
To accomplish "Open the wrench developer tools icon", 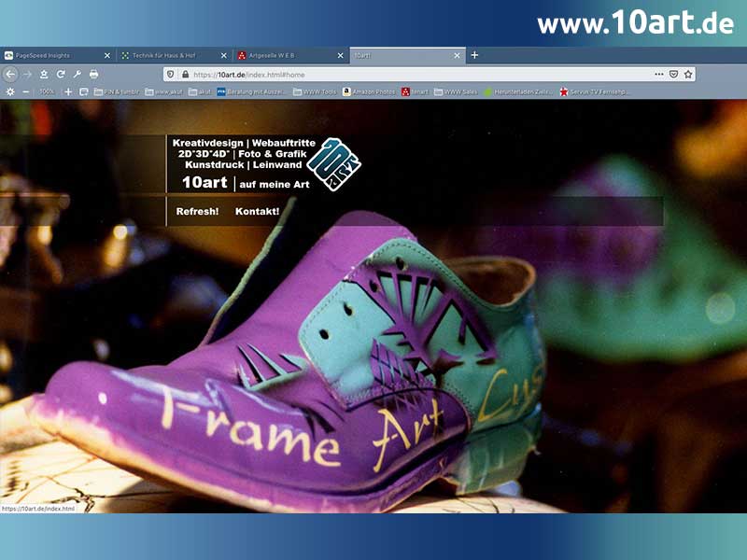I will pos(78,75).
